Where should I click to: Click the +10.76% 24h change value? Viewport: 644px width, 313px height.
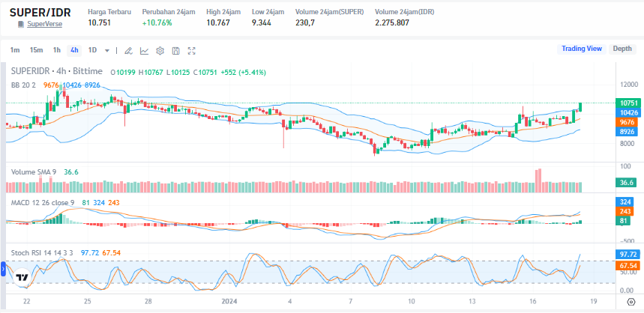pyautogui.click(x=157, y=22)
